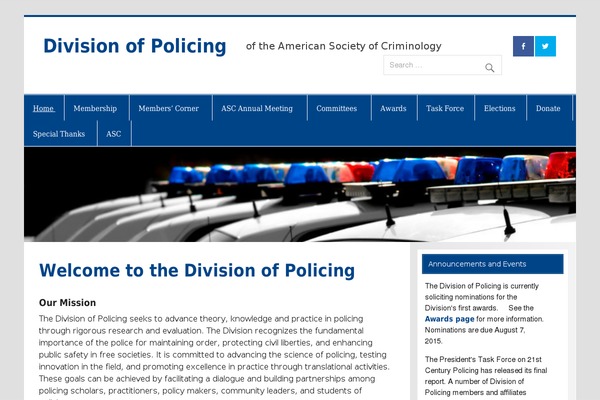Screen dimensions: 600x400
Task: Open the Special Thanks page
Action: 59,134
